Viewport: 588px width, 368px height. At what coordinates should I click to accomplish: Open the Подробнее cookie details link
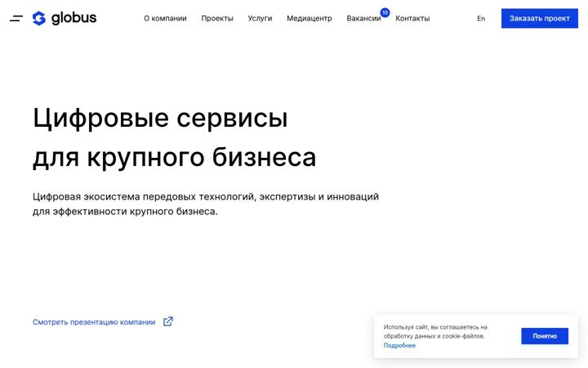[399, 345]
